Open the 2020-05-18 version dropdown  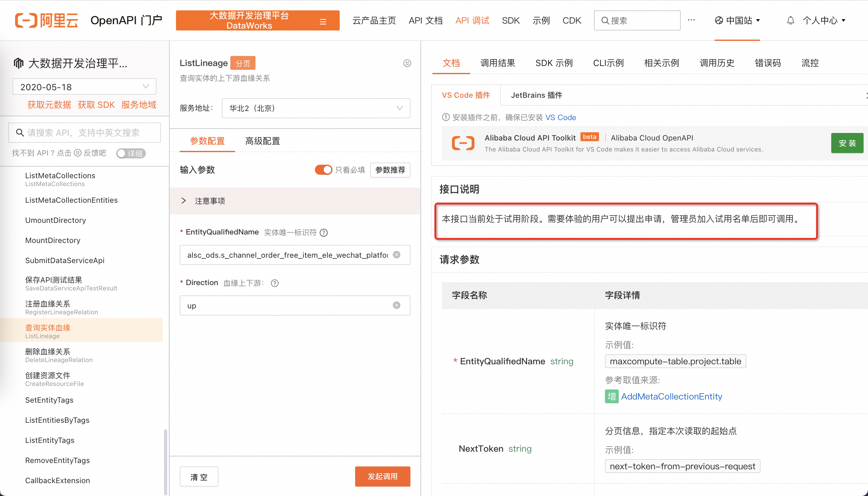tap(84, 87)
